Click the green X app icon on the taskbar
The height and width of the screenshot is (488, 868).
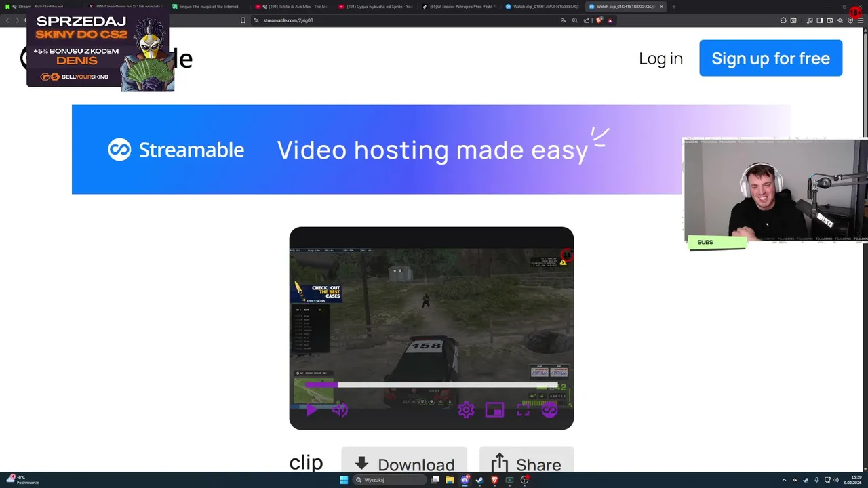(509, 480)
